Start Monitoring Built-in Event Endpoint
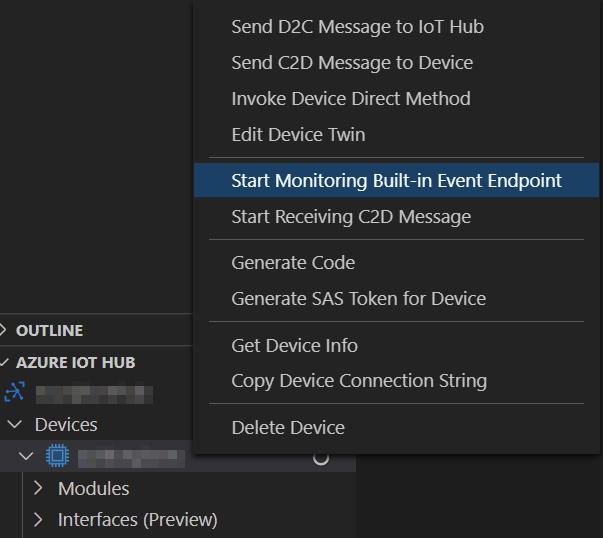 click(396, 180)
